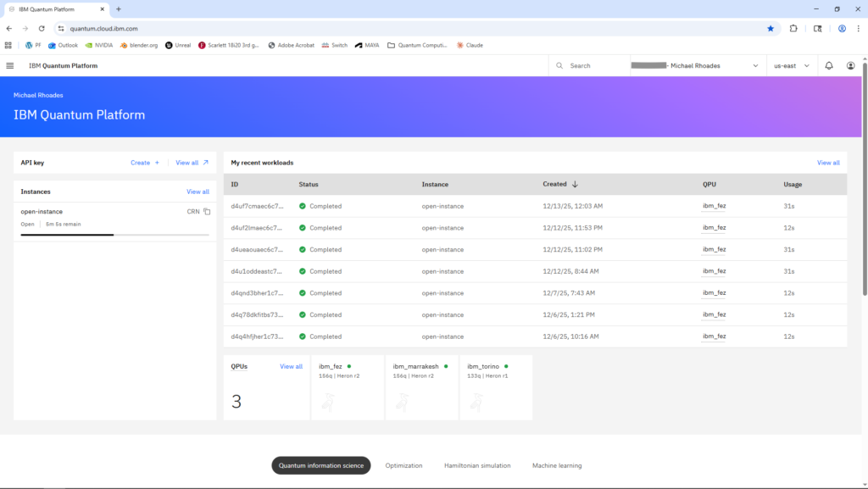Select the Machine learning tab

(557, 465)
